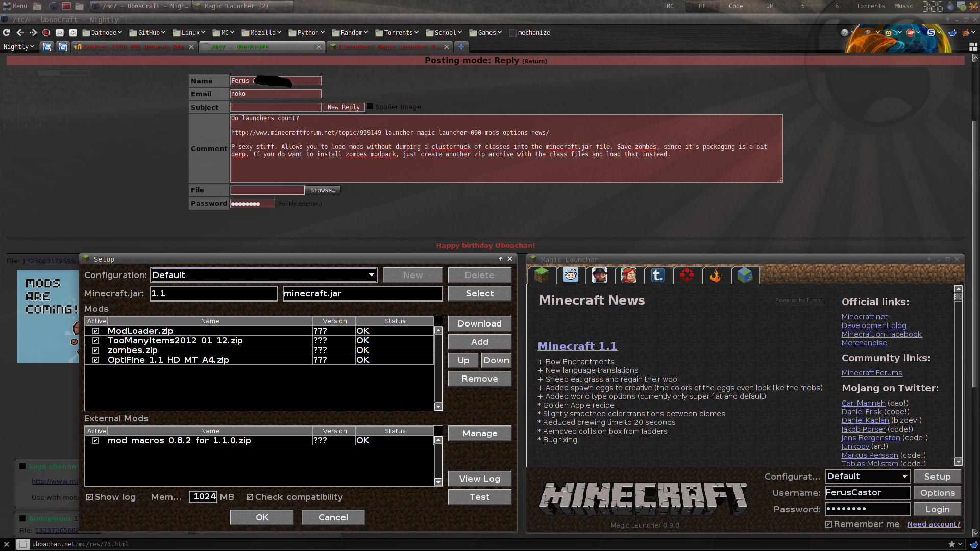Click the Greasemonkey monkey face icon
The image size is (980, 551).
(889, 32)
